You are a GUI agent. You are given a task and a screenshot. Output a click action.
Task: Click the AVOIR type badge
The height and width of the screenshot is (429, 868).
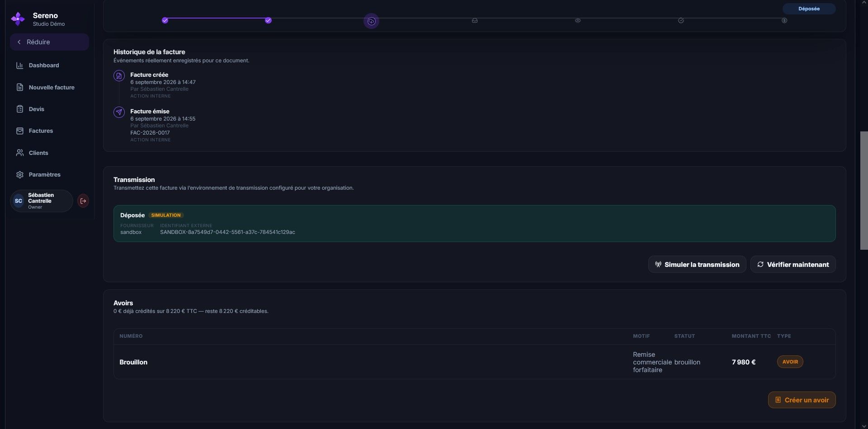pyautogui.click(x=790, y=362)
